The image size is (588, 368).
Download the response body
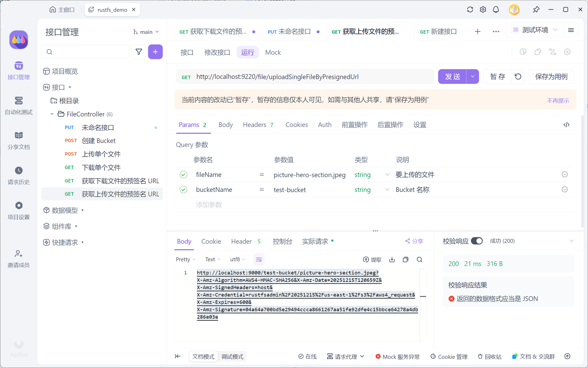[392, 260]
